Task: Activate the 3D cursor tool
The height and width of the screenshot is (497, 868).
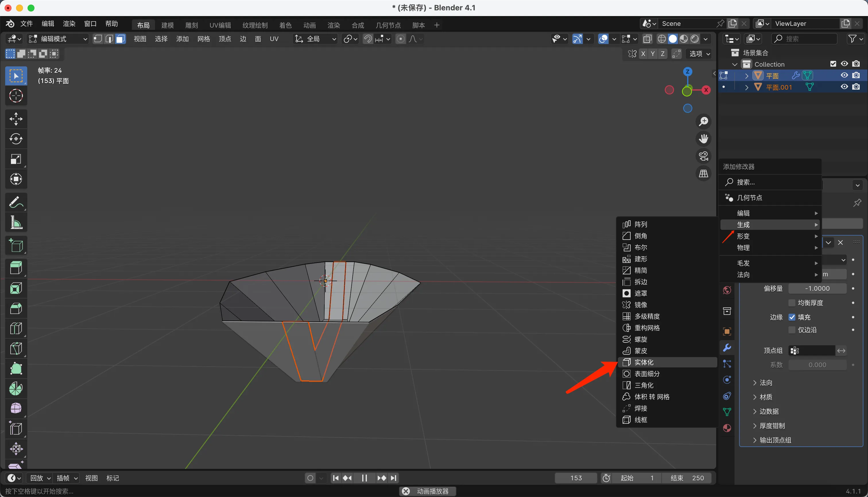Action: point(16,96)
